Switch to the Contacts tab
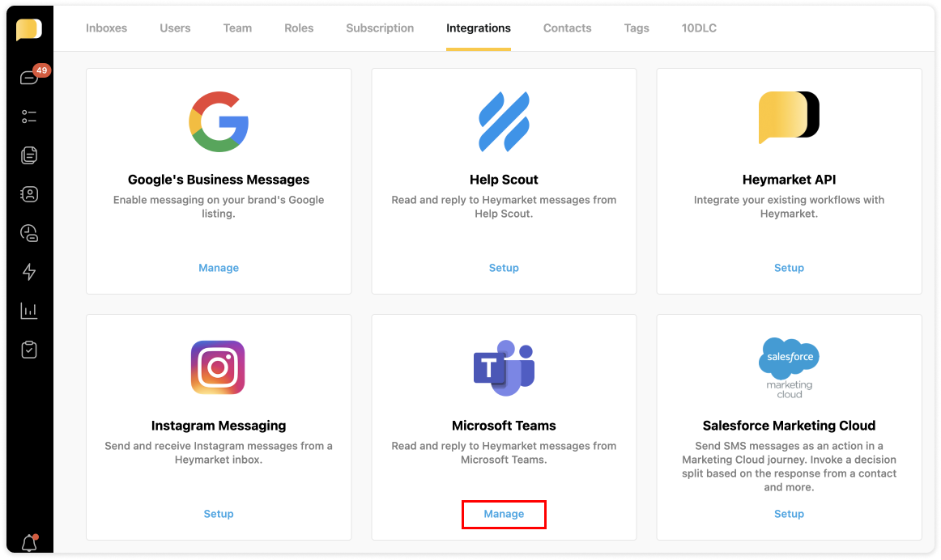The height and width of the screenshot is (560, 941). pos(567,28)
